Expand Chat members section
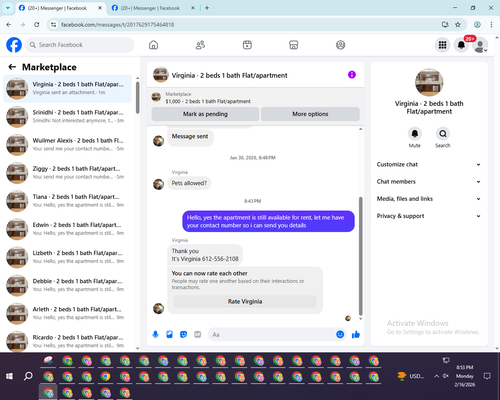The width and height of the screenshot is (500, 400). [429, 182]
